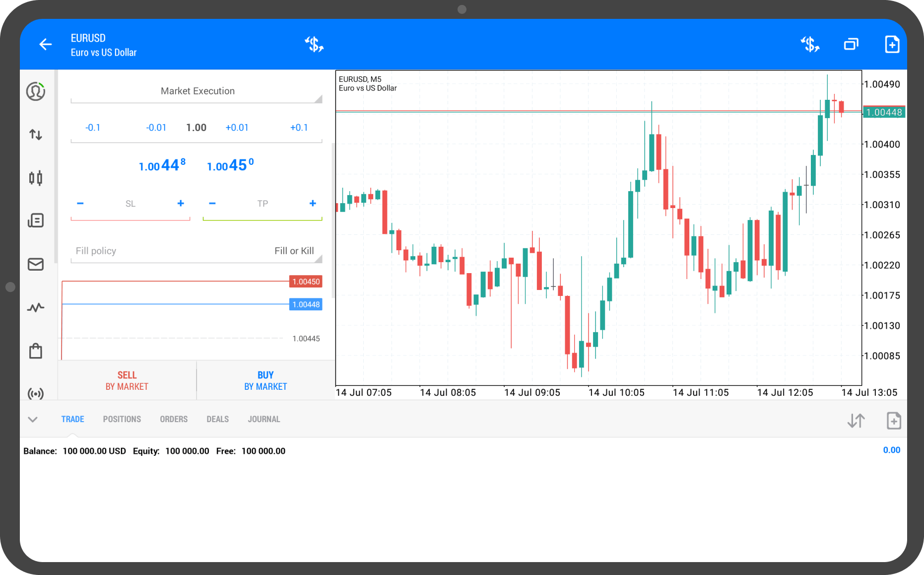The image size is (924, 575).
Task: Switch to the Journal tab
Action: pos(264,420)
